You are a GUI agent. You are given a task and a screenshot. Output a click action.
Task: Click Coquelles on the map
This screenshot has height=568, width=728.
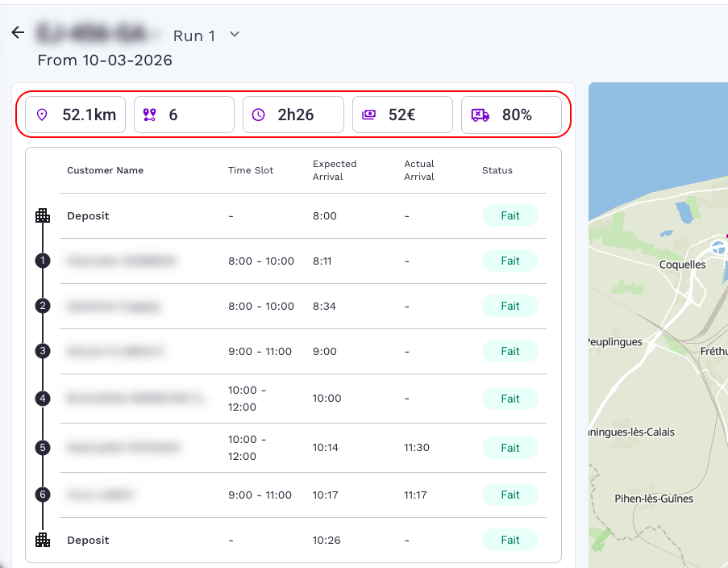[x=682, y=265]
